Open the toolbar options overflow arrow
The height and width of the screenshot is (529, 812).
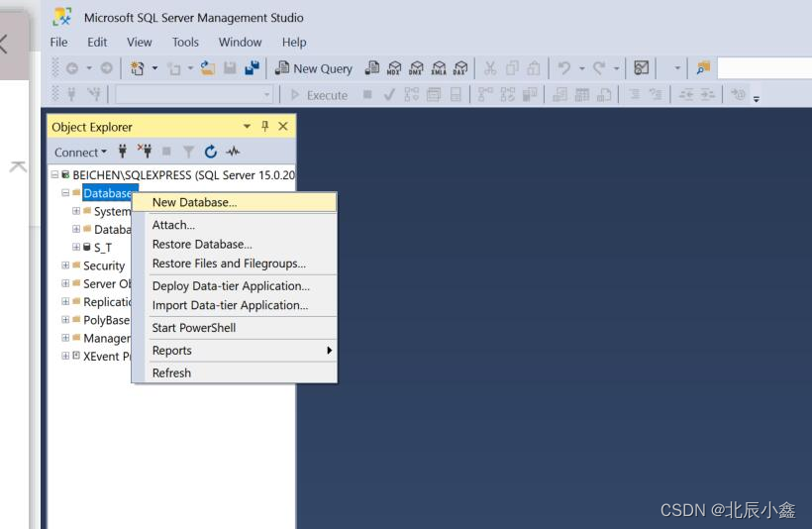(x=757, y=98)
